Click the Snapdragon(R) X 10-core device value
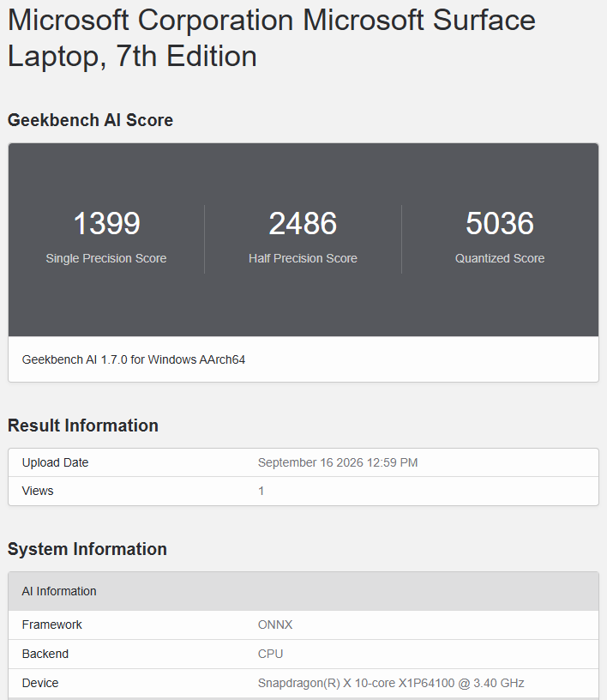607x700 pixels. [391, 683]
